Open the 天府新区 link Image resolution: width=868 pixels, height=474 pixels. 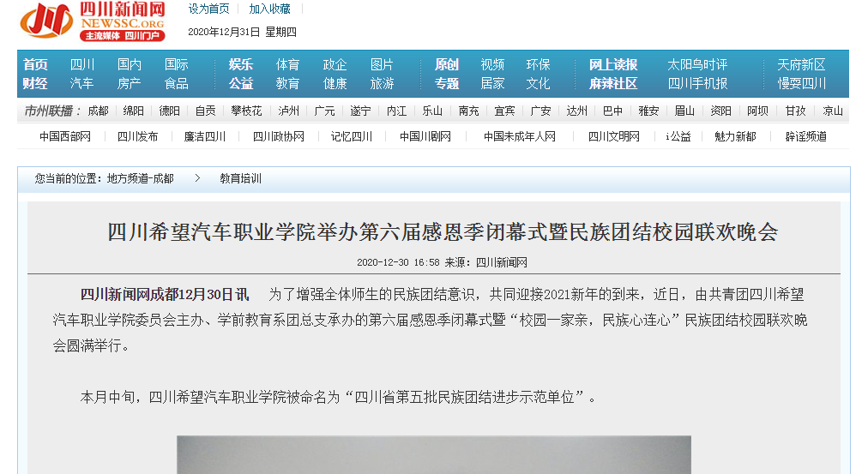coord(801,64)
